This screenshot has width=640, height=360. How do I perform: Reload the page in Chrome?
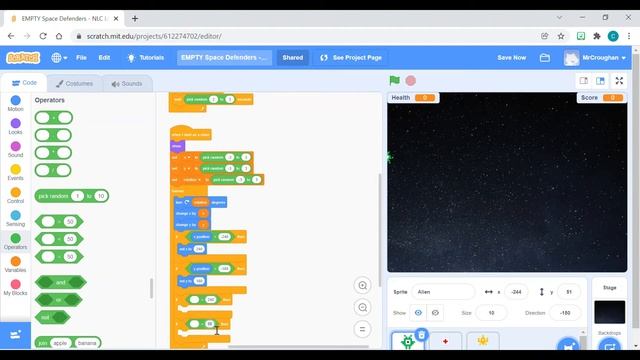click(43, 36)
